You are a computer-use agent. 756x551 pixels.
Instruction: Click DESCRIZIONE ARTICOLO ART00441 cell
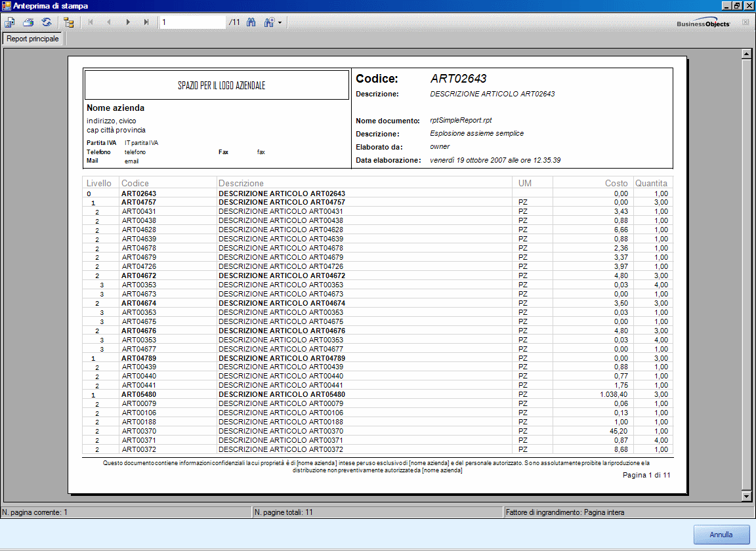[281, 386]
